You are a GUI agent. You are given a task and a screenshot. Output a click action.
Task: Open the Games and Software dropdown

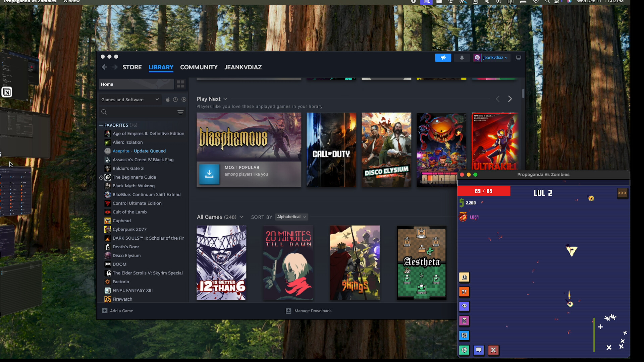click(x=130, y=100)
